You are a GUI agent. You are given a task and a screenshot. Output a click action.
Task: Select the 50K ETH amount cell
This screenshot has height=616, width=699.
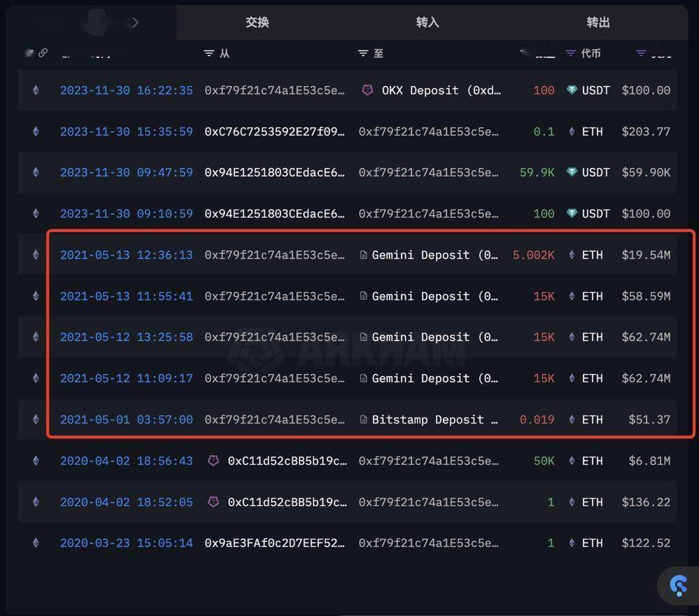[x=544, y=460]
